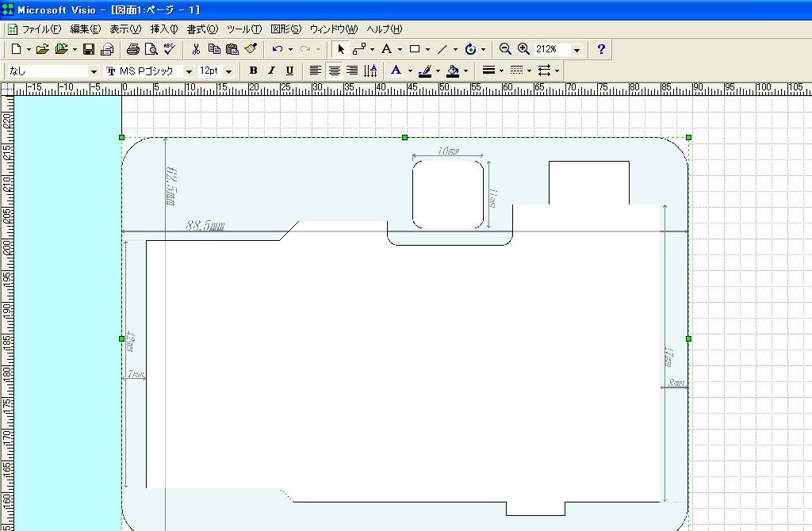Click the Open stencil icon

pyautogui.click(x=61, y=49)
